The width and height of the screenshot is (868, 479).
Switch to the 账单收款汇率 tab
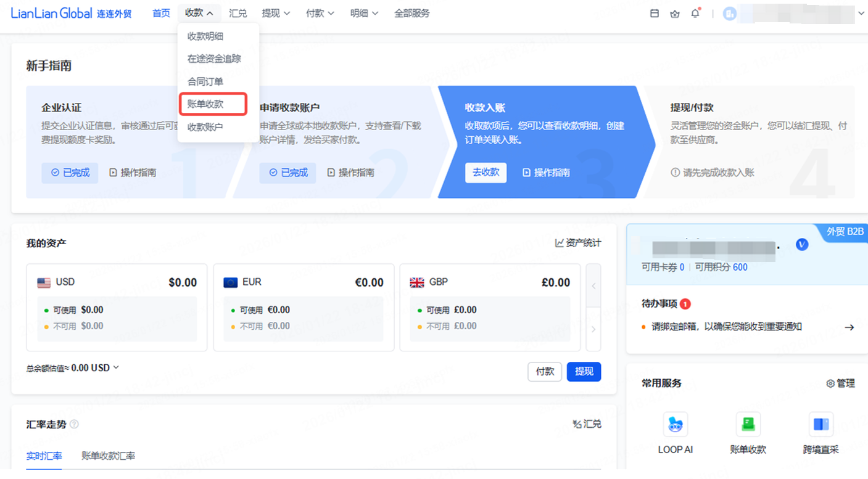108,456
